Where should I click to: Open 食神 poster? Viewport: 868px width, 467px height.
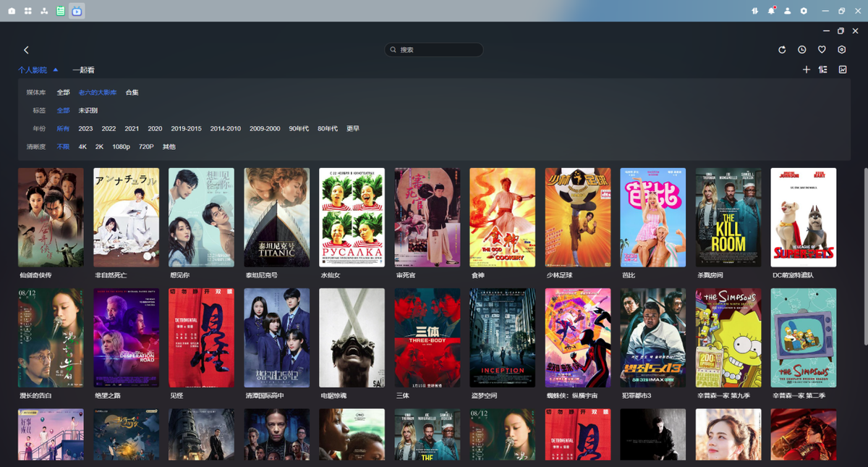pyautogui.click(x=503, y=217)
